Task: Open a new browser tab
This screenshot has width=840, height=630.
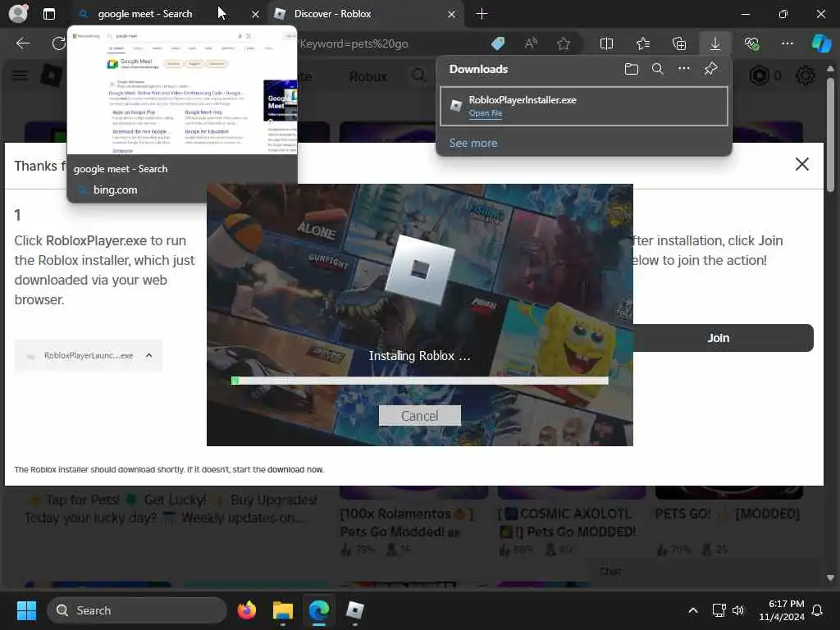Action: coord(482,14)
